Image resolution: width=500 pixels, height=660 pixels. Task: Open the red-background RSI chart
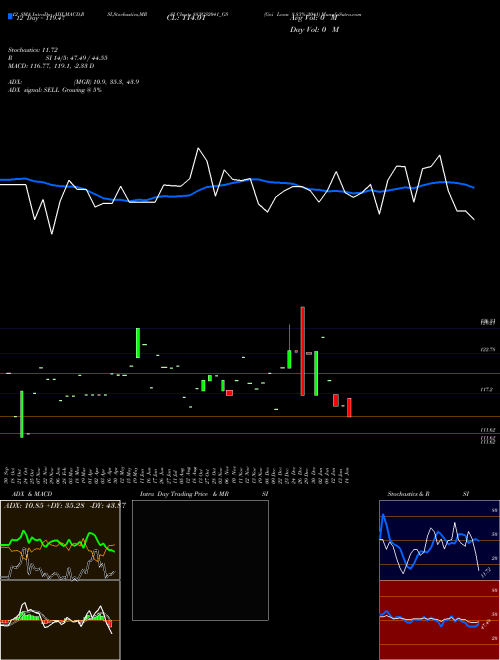pyautogui.click(x=439, y=620)
